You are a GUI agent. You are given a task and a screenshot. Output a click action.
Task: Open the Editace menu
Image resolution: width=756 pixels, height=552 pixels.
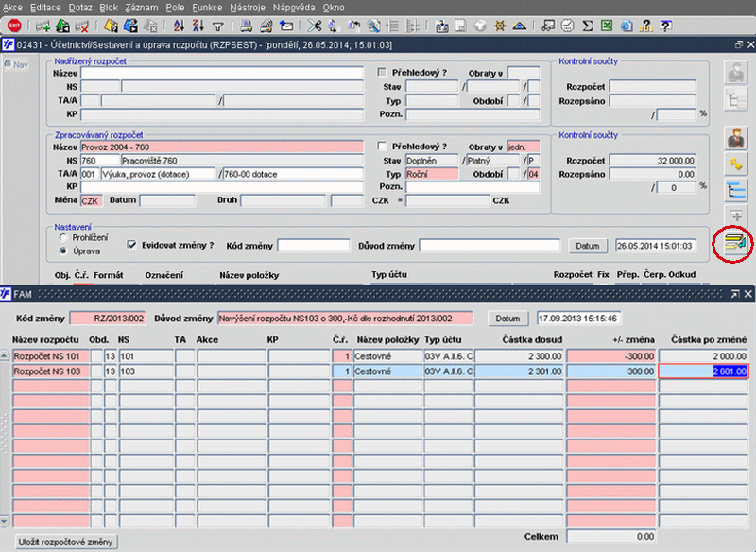click(45, 8)
